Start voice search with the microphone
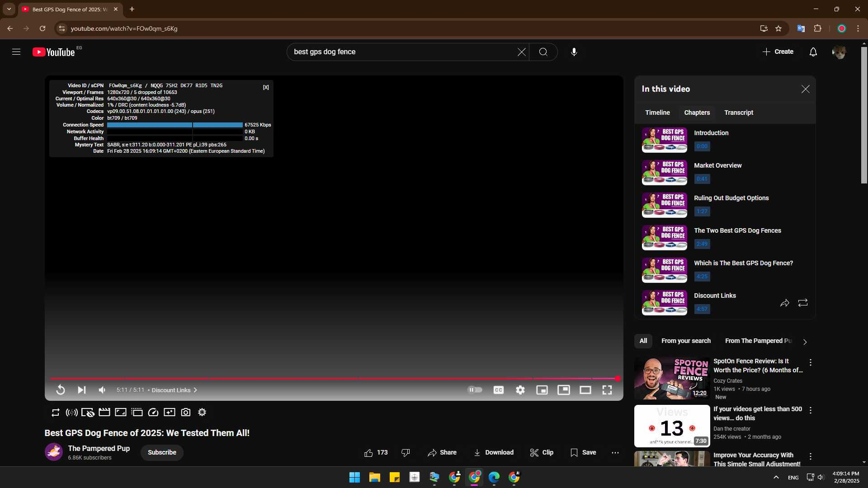The height and width of the screenshot is (488, 868). (574, 52)
